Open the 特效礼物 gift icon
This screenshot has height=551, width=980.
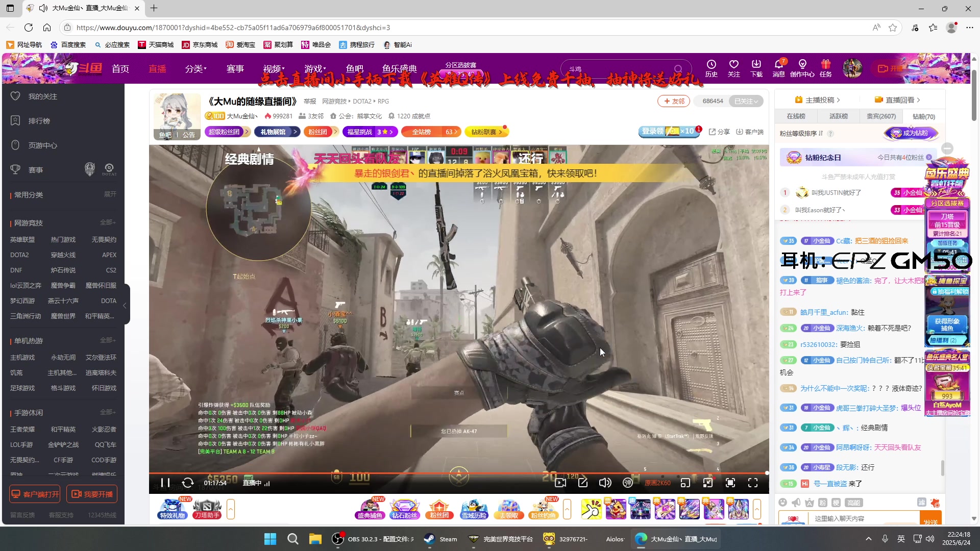[x=173, y=509]
